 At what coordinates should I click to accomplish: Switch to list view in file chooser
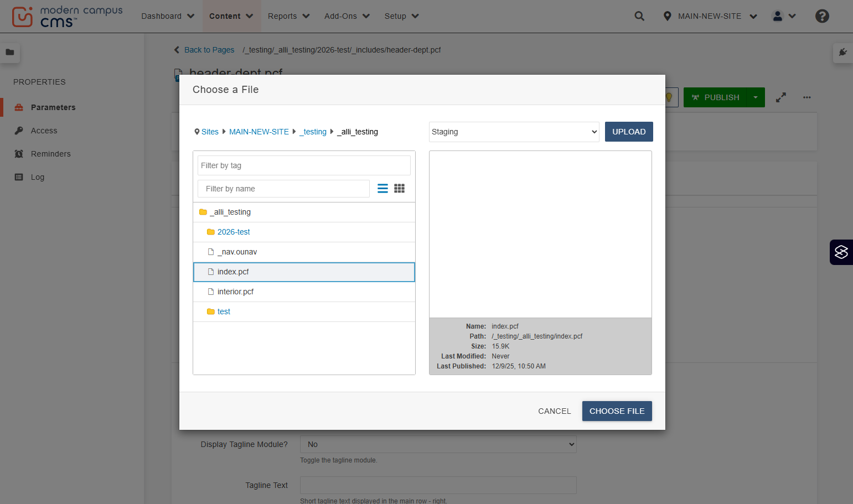point(382,189)
